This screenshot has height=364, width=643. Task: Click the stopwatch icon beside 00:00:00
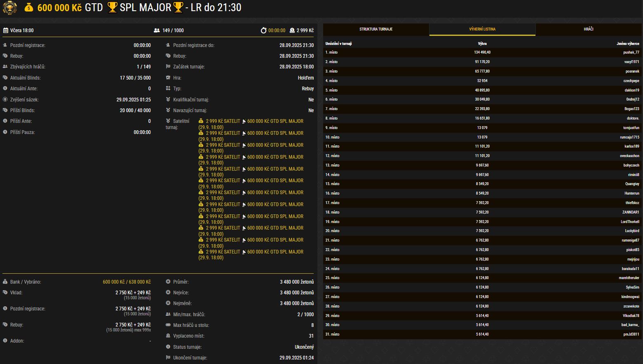tap(263, 31)
